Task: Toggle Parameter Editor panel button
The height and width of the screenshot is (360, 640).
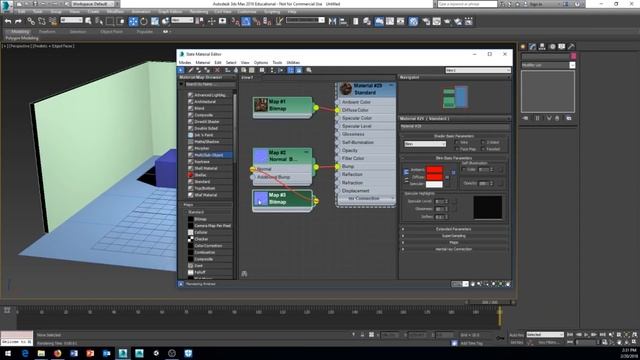Action: coord(299,70)
